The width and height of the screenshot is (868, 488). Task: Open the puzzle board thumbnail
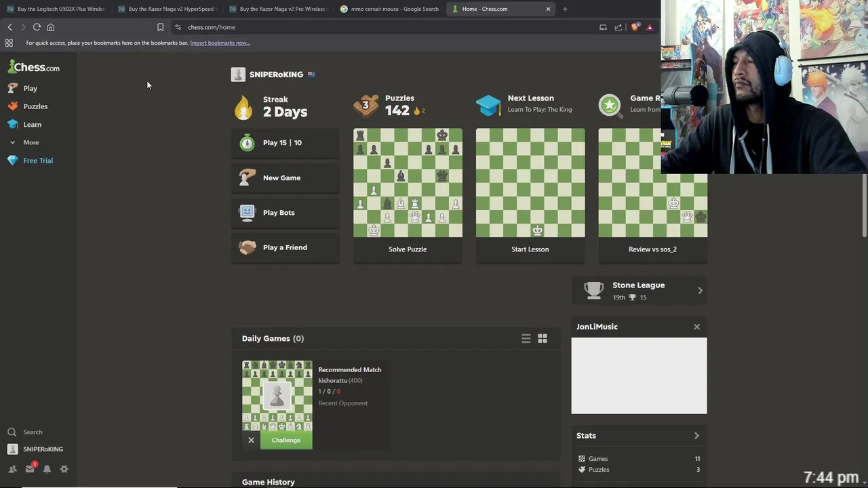[408, 183]
